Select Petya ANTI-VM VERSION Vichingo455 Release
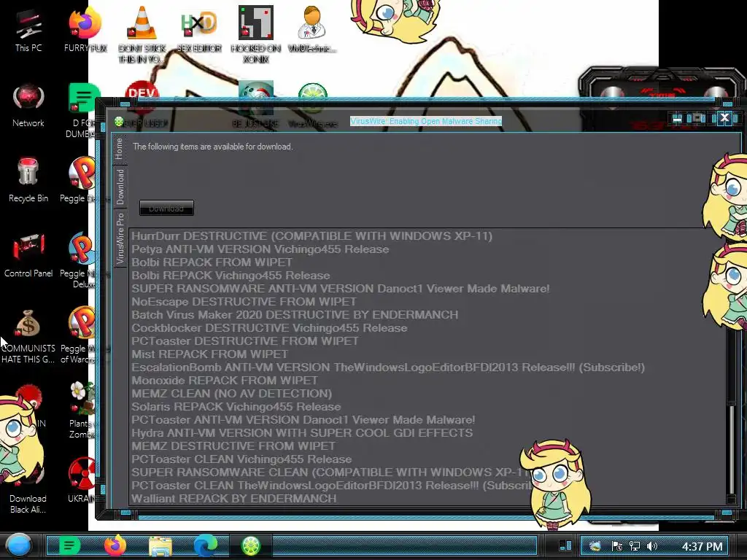Screen dimensions: 747x560 pyautogui.click(x=260, y=249)
